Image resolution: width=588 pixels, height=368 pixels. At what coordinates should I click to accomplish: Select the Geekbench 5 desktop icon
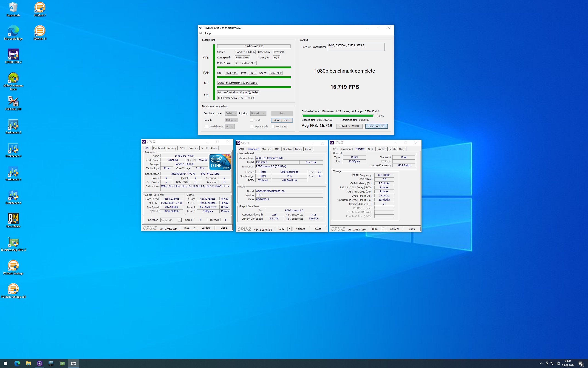click(13, 173)
